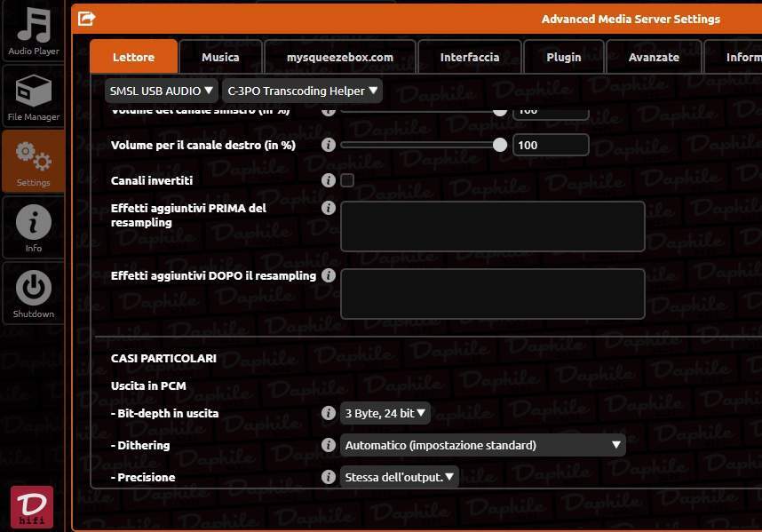The height and width of the screenshot is (532, 762).
Task: Adjust the right channel volume slider
Action: (x=424, y=145)
